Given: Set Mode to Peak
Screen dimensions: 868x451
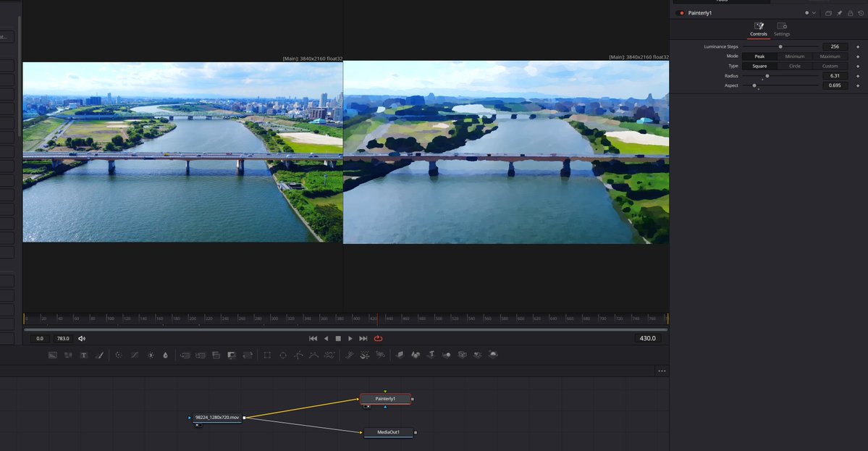Looking at the screenshot, I should 759,56.
